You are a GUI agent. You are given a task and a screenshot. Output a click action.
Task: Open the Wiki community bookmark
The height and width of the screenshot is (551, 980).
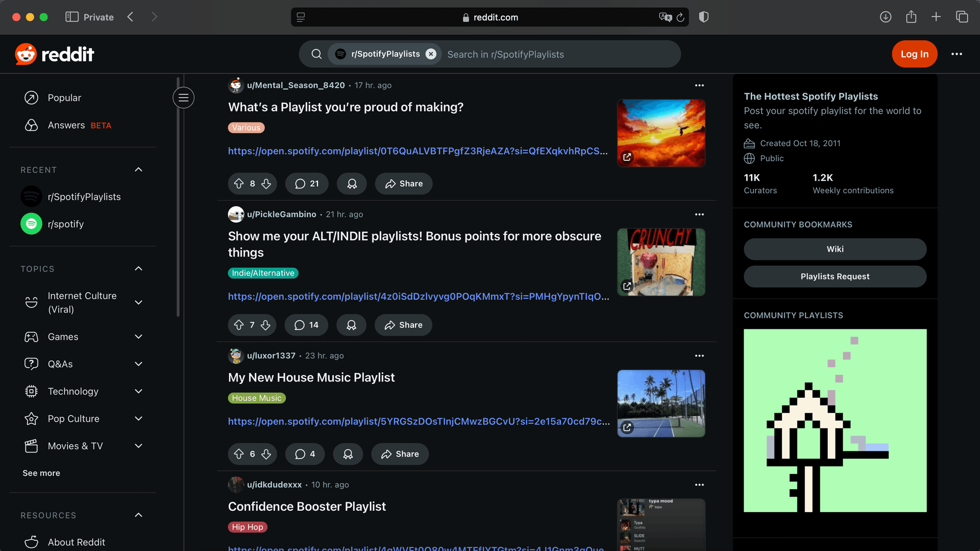tap(835, 249)
